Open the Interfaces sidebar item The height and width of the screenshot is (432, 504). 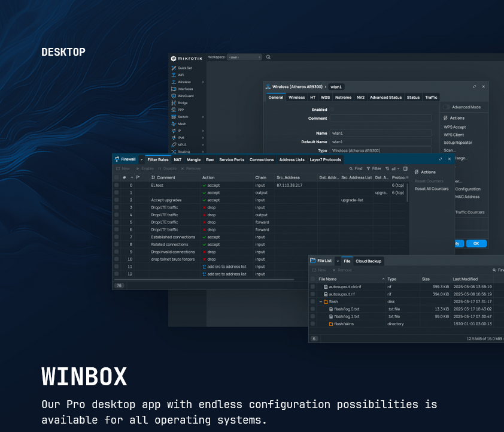182,89
